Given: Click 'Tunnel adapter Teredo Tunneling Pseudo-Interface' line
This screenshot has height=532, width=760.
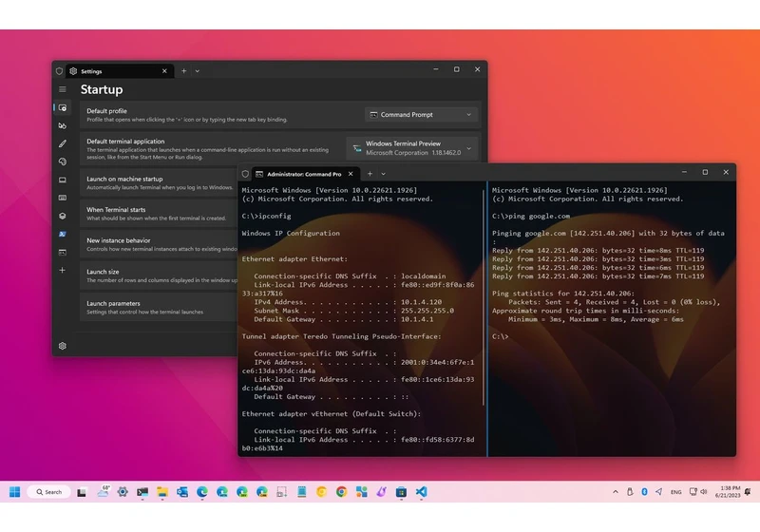Looking at the screenshot, I should click(342, 336).
